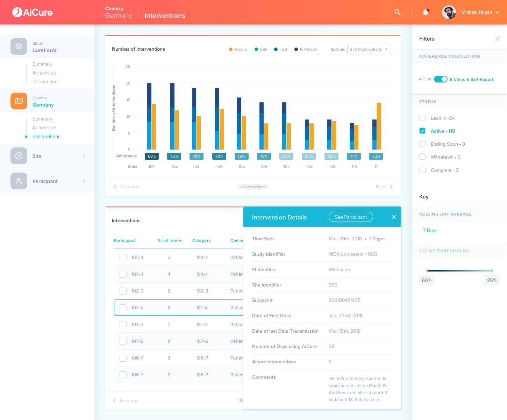Expand the Participant section chevron
Viewport: 507px width, 420px height.
click(84, 181)
